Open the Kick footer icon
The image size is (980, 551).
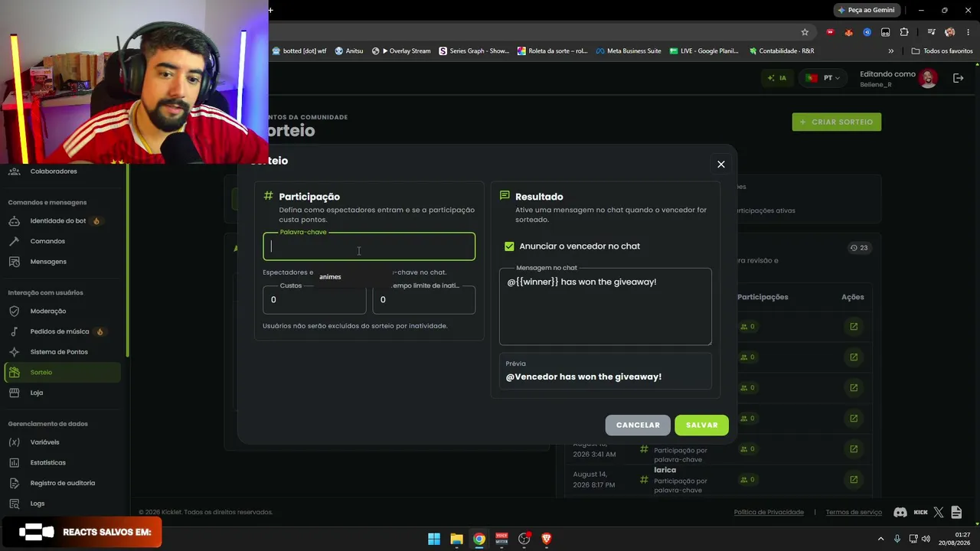tap(921, 512)
